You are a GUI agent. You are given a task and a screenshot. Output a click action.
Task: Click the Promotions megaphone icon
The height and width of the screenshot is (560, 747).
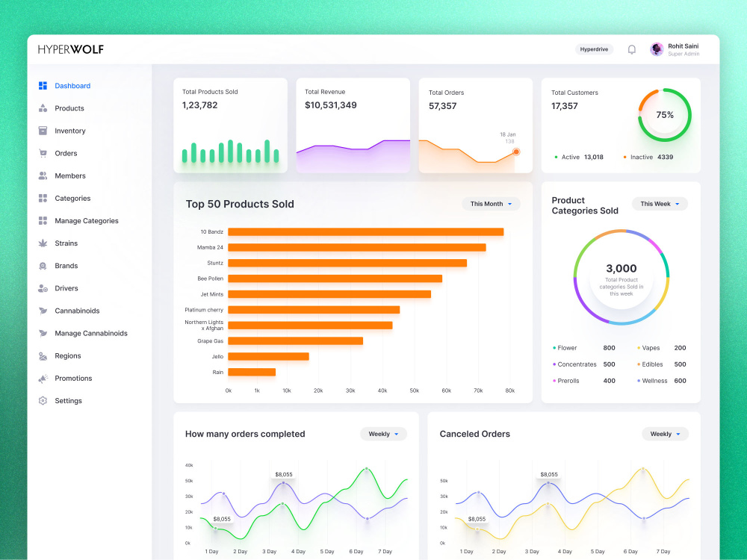point(43,378)
